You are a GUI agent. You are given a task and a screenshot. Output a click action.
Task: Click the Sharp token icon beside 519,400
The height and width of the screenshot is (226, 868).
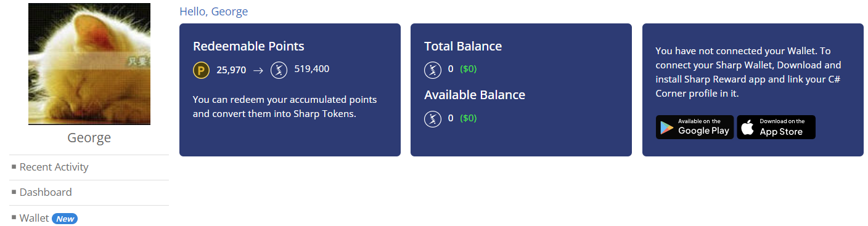279,70
